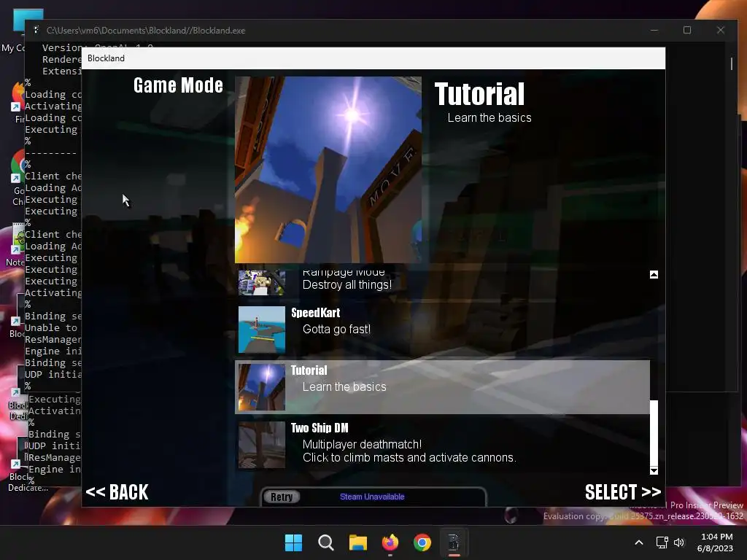Click the Tutorial thumbnail in the list
The height and width of the screenshot is (560, 747).
(x=262, y=387)
